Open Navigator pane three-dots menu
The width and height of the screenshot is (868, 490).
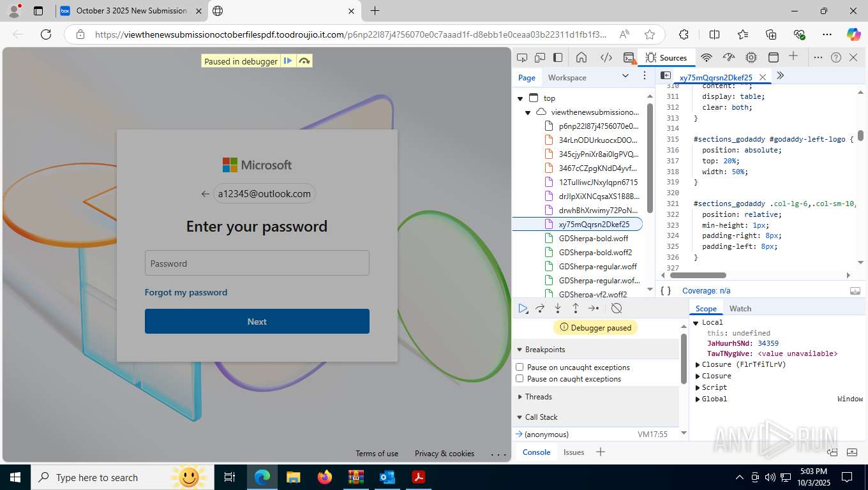[643, 77]
